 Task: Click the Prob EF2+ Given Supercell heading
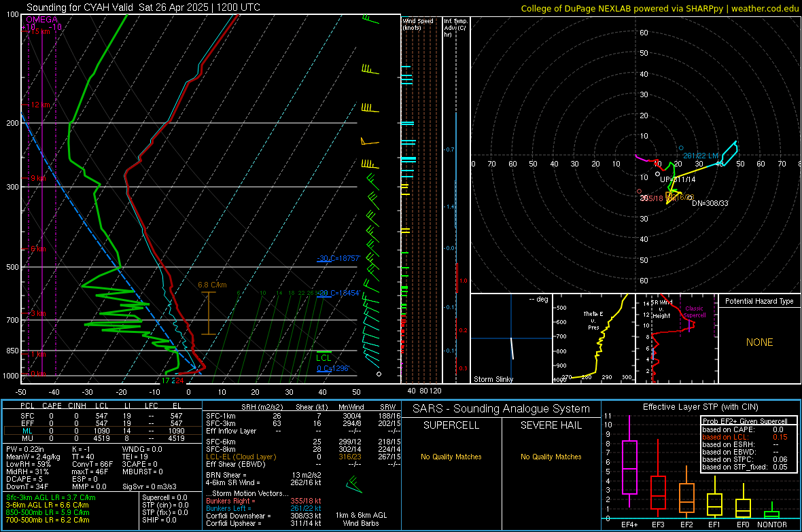[745, 421]
